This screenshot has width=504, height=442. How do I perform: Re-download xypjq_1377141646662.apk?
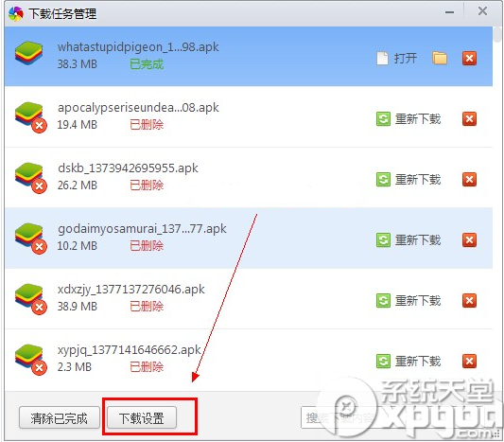click(408, 361)
